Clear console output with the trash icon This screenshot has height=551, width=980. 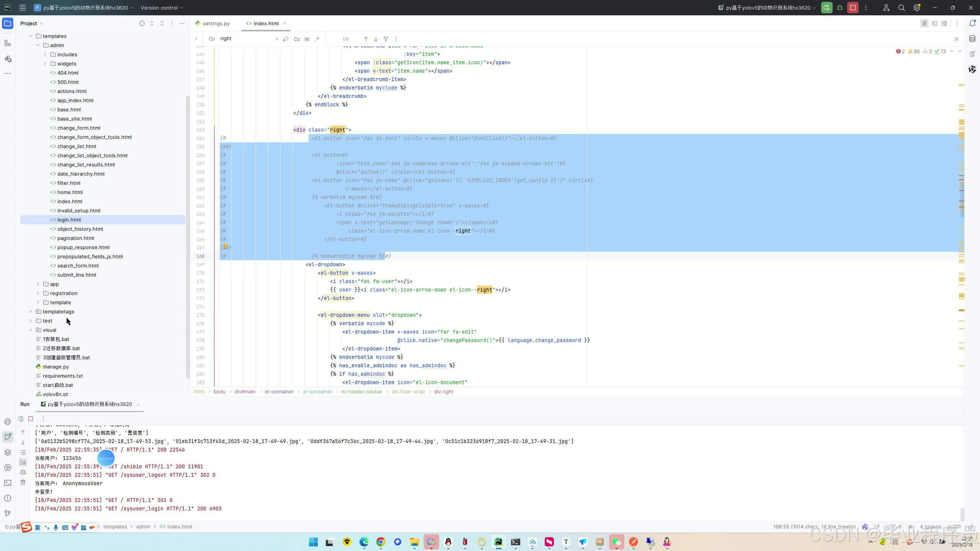pyautogui.click(x=23, y=482)
